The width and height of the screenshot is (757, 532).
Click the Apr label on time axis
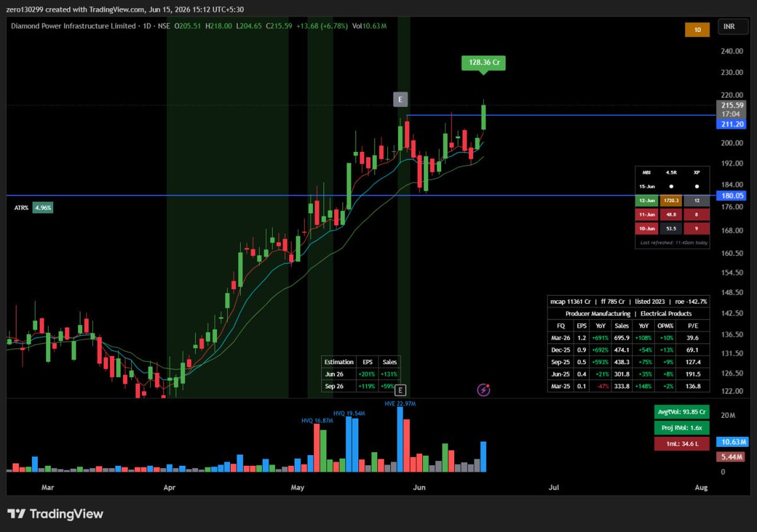point(168,487)
